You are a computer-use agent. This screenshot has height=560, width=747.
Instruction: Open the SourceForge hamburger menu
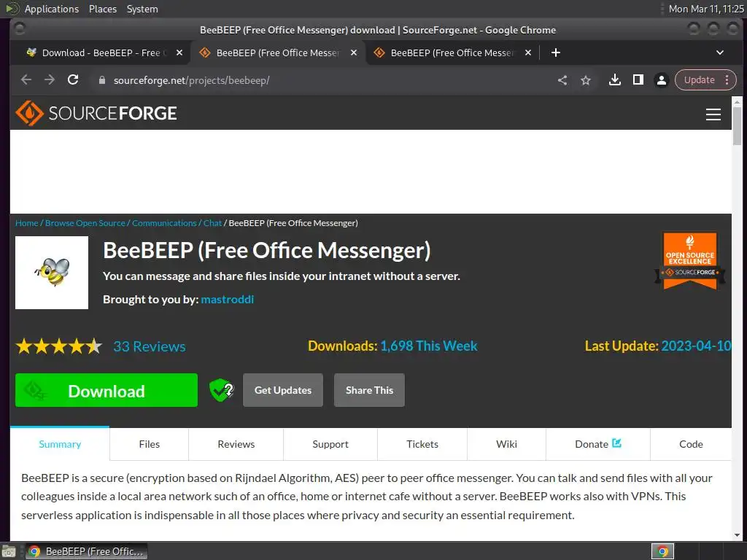click(x=713, y=114)
